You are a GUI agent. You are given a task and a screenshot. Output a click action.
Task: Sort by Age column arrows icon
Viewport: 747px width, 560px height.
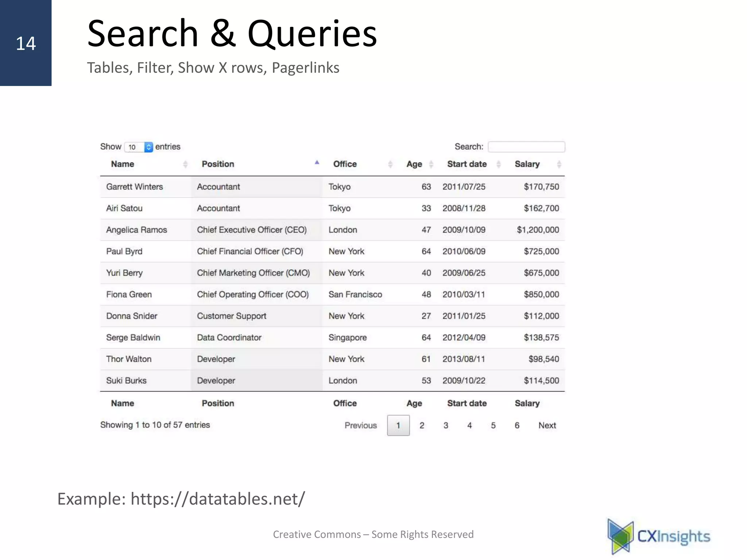pos(431,164)
